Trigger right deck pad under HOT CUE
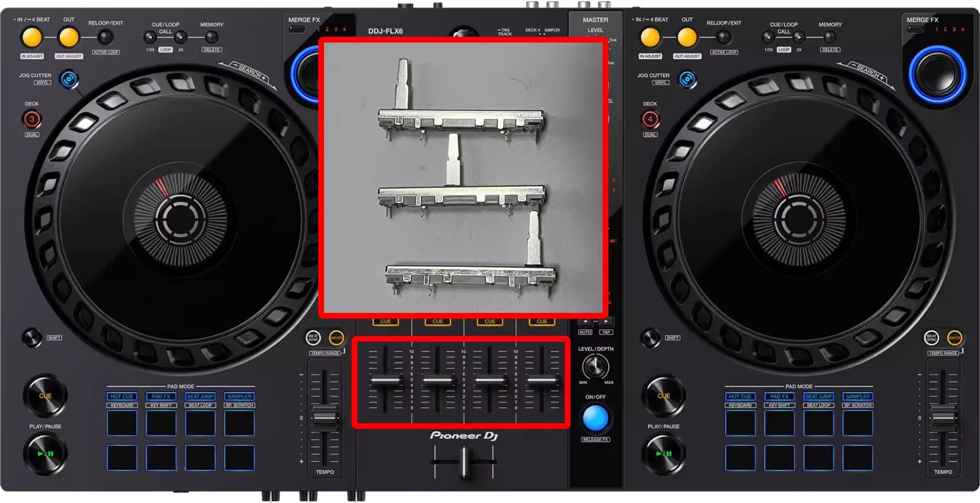 click(x=740, y=423)
